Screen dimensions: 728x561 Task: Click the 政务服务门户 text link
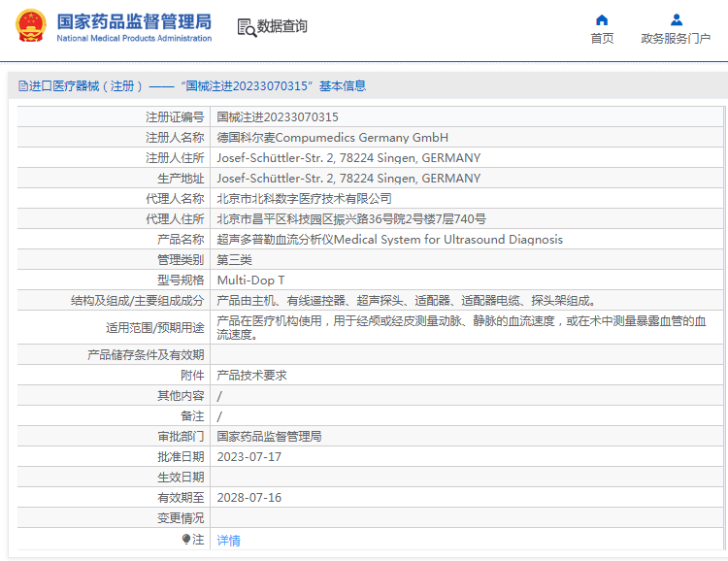(x=676, y=39)
